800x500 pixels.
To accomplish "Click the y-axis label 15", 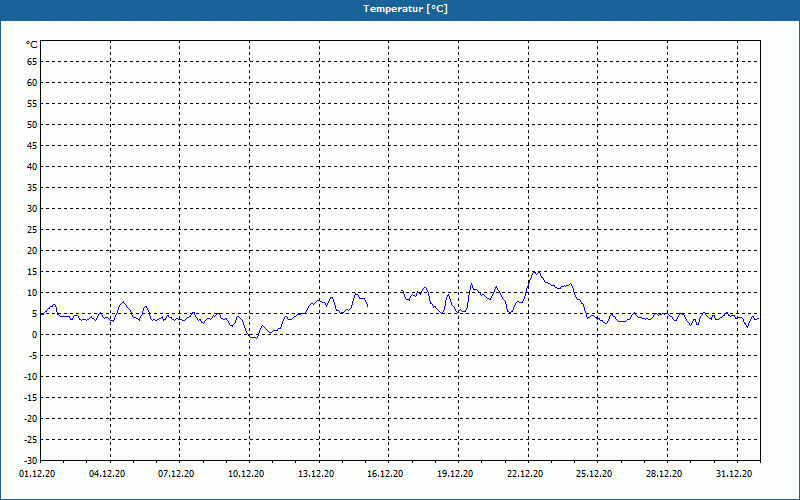I will [x=32, y=271].
